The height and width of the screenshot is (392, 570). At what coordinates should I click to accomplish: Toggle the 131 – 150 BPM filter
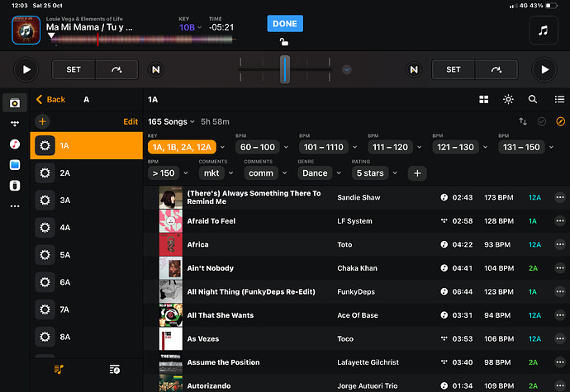tap(521, 147)
